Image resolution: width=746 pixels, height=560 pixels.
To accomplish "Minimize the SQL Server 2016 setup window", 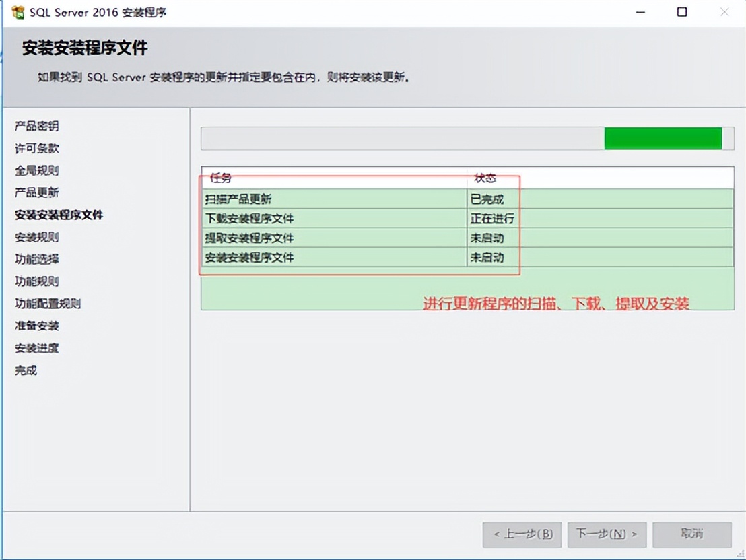I will click(640, 12).
